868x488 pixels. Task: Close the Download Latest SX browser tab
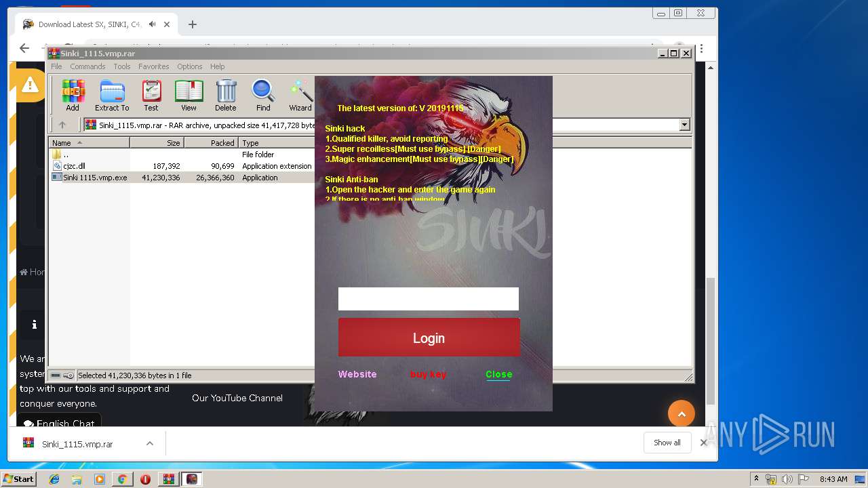click(167, 24)
